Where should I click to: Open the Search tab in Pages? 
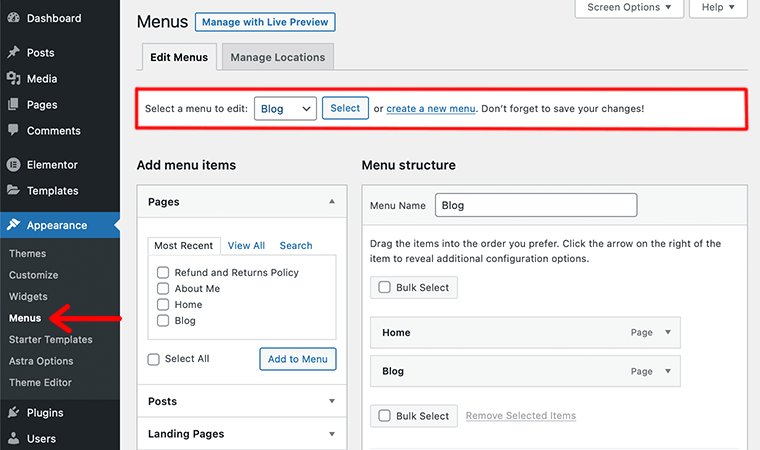296,245
